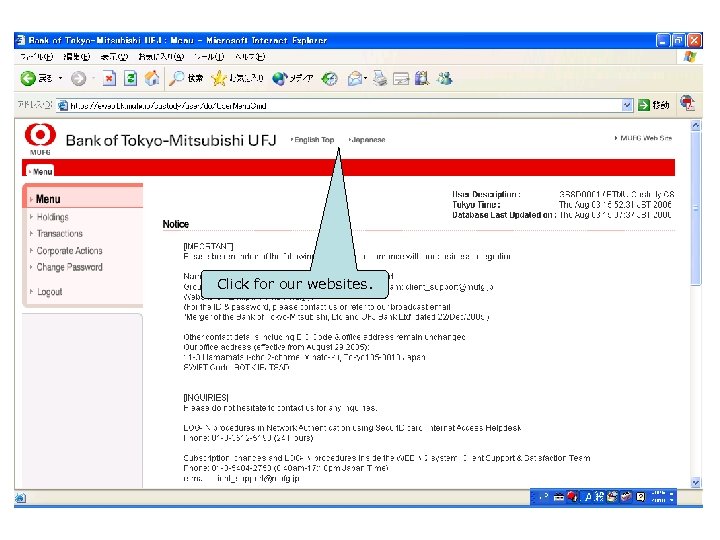Screen dimensions: 720x540
Task: Open the Mail button dropdown arrow
Action: tap(365, 79)
